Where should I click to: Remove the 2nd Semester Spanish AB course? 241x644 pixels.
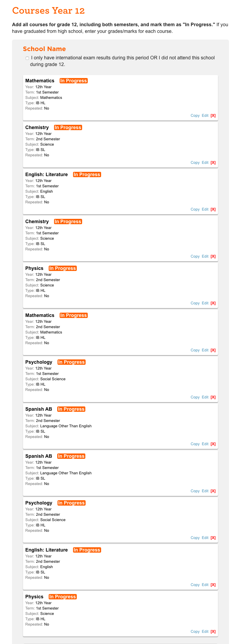[213, 444]
